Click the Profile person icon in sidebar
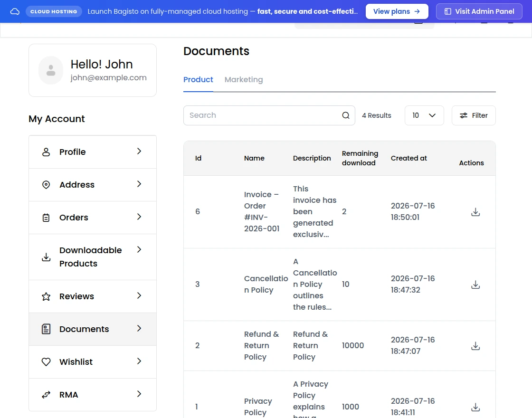This screenshot has width=532, height=418. [x=46, y=152]
